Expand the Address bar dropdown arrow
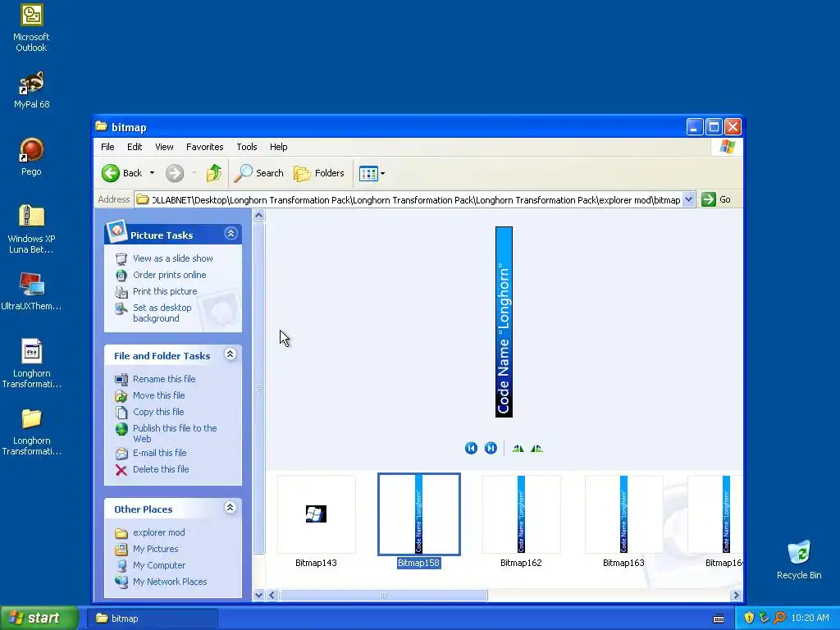This screenshot has height=630, width=840. tap(689, 200)
